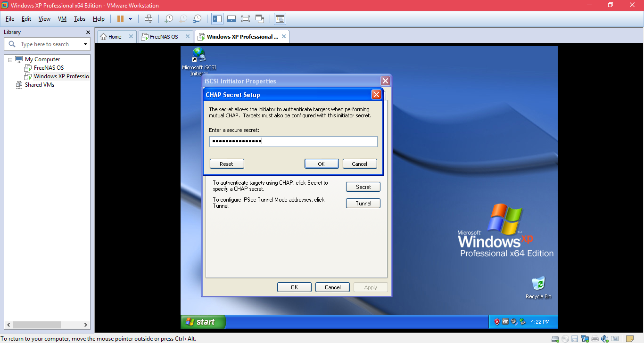644x343 pixels.
Task: Open the View menu
Action: tap(44, 19)
